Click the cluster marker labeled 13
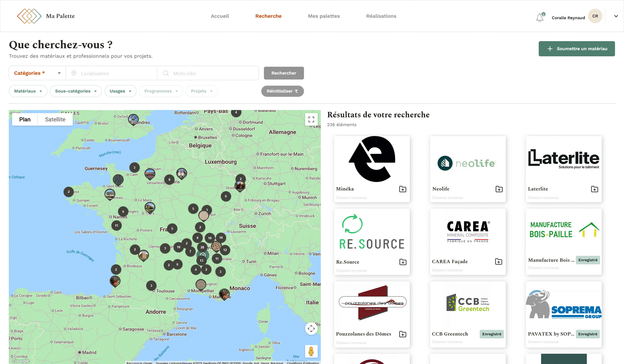 point(201,260)
